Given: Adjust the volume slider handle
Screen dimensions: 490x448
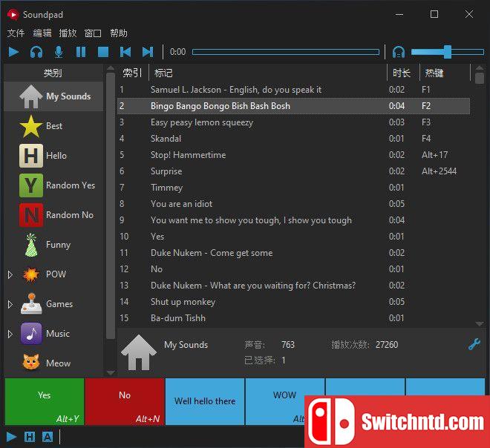Looking at the screenshot, I should (448, 52).
